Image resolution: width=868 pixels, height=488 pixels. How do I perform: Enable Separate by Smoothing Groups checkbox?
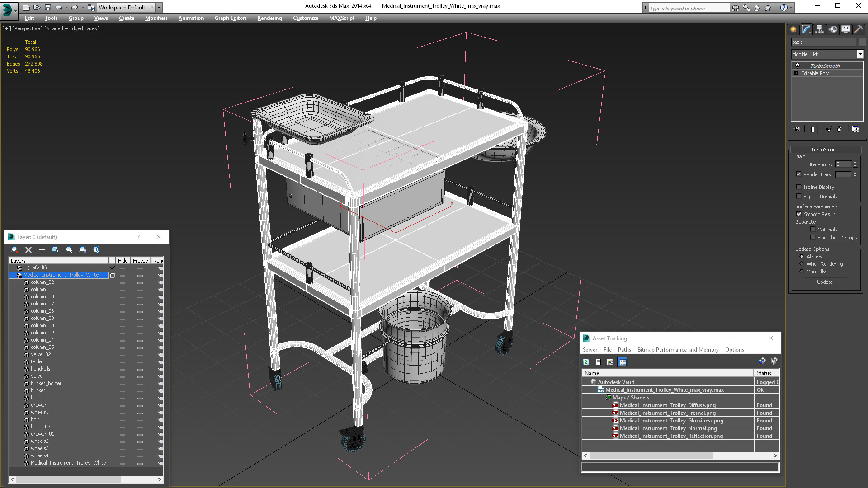(x=812, y=238)
